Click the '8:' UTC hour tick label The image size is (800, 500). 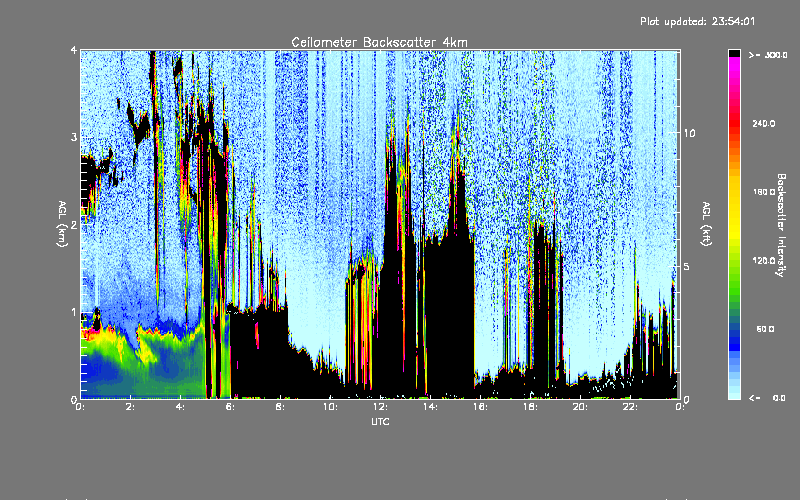coord(281,407)
